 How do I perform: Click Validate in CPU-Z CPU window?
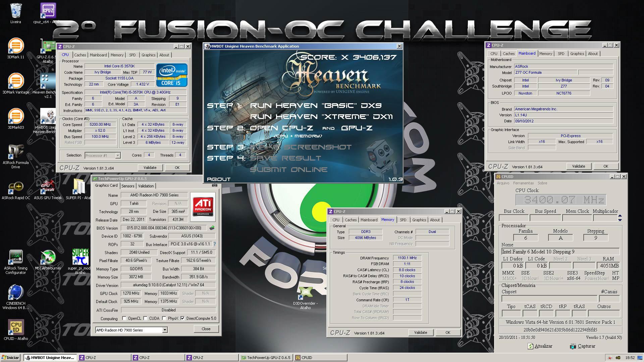pos(150,168)
